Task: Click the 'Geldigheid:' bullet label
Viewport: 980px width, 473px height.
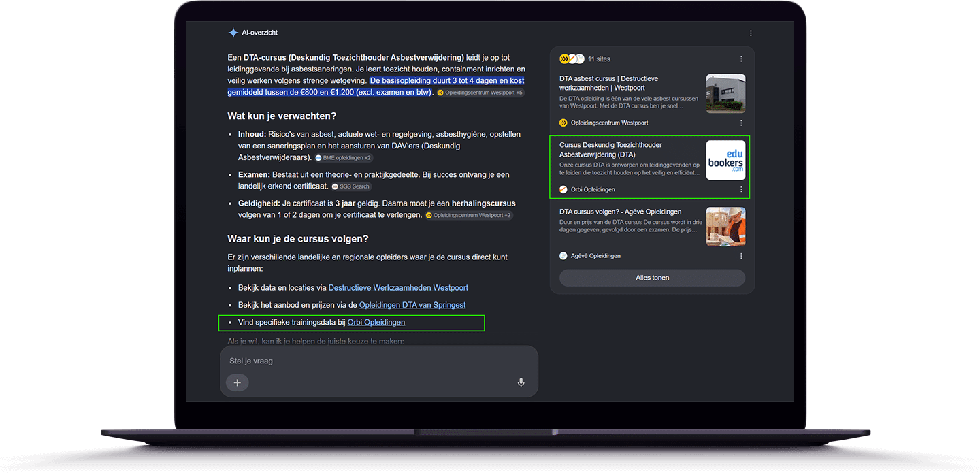Action: [259, 203]
